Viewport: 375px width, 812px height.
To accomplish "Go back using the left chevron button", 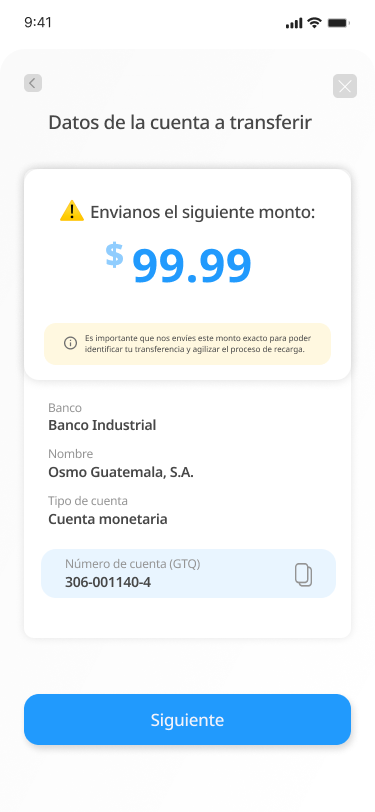I will (33, 83).
